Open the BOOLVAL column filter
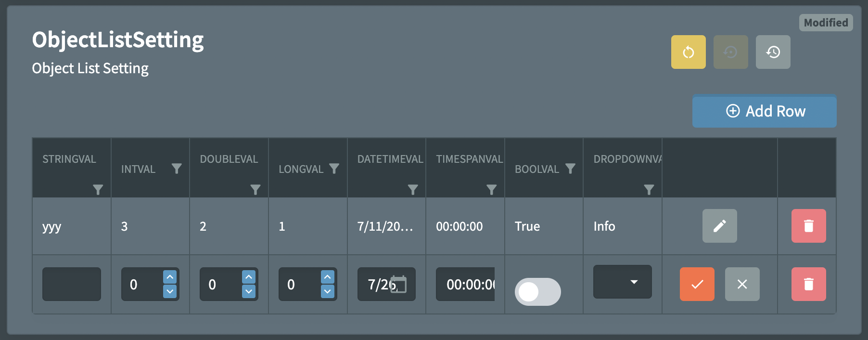The image size is (868, 340). [x=570, y=169]
